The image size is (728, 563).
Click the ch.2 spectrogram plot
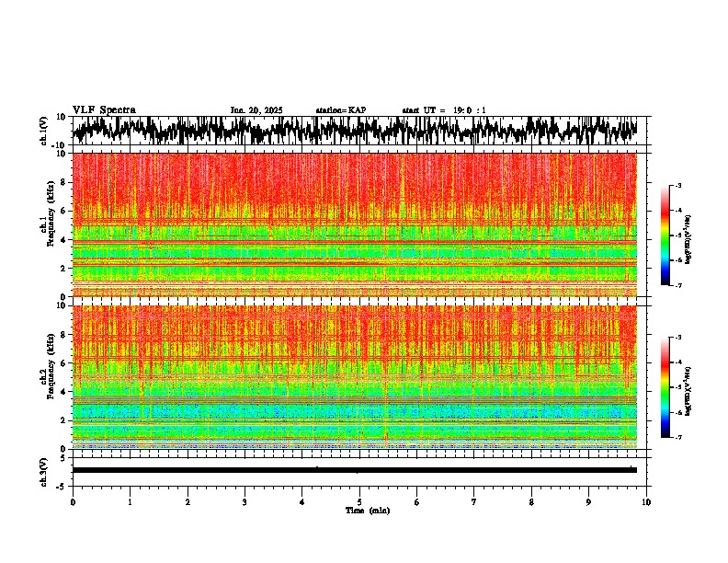(x=355, y=377)
